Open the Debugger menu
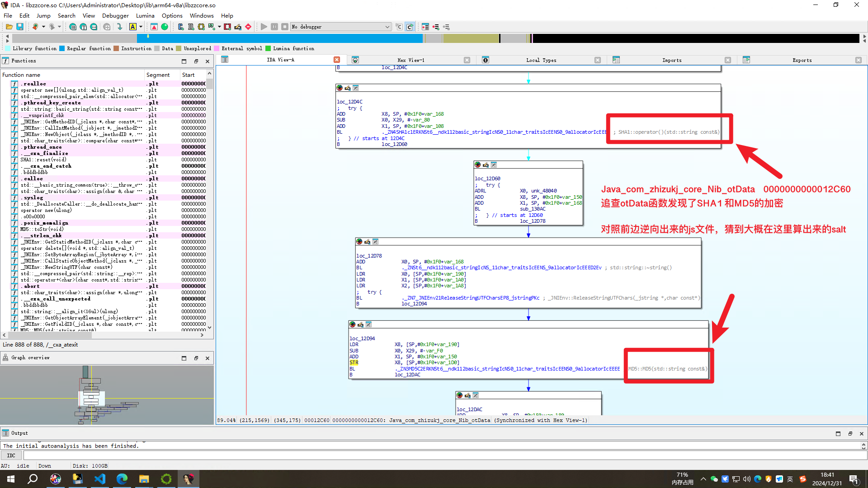The height and width of the screenshot is (488, 868). (x=115, y=15)
